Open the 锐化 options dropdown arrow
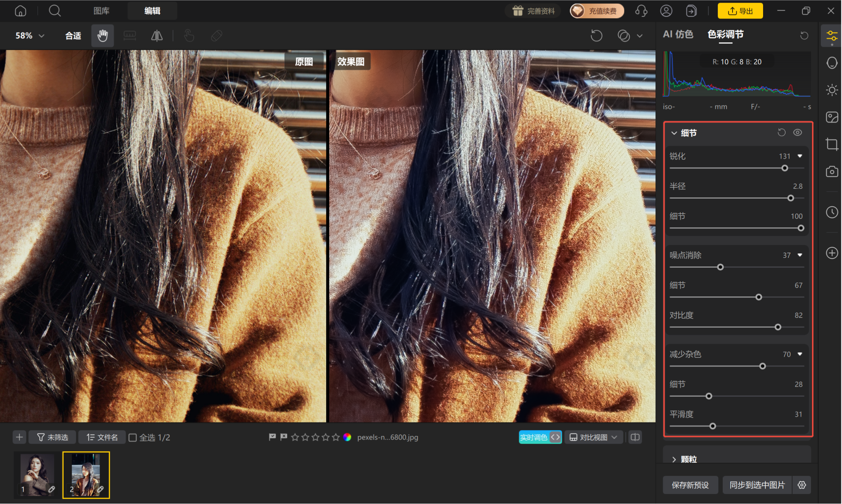This screenshot has width=842, height=504. (x=800, y=156)
